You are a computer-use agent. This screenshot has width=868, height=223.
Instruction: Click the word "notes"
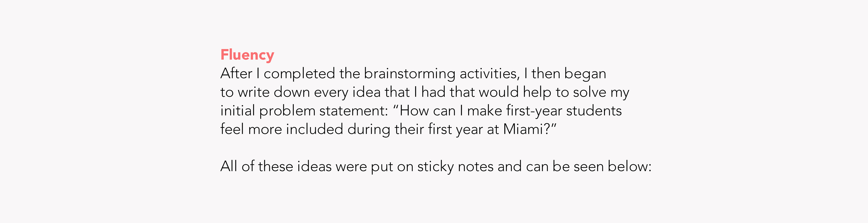(475, 167)
